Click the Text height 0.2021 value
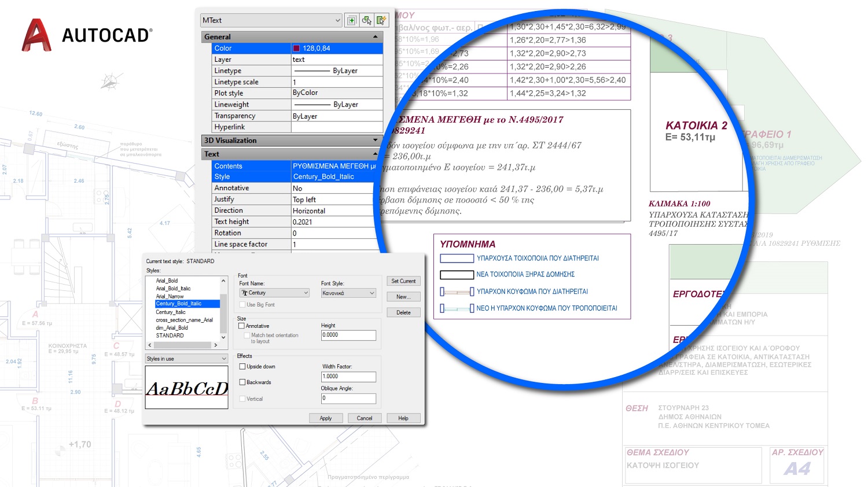 334,222
